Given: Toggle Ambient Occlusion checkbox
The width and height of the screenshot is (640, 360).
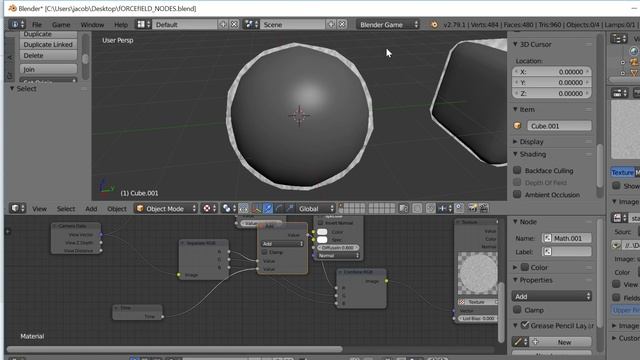Looking at the screenshot, I should (x=517, y=194).
